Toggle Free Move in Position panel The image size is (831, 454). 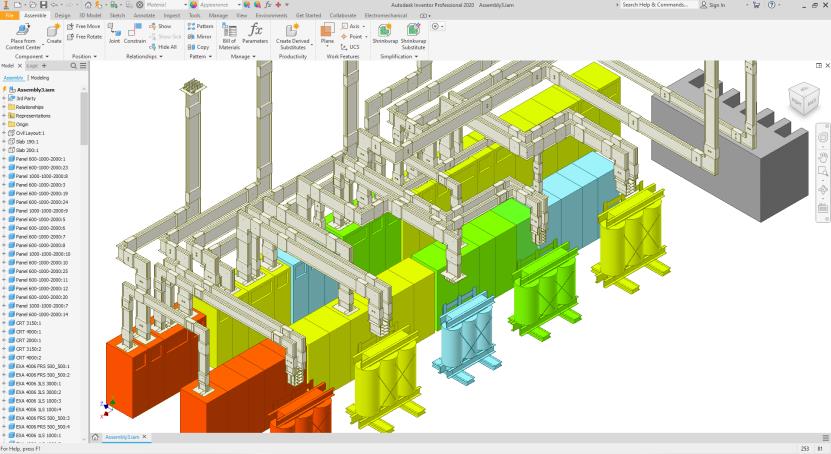84,26
